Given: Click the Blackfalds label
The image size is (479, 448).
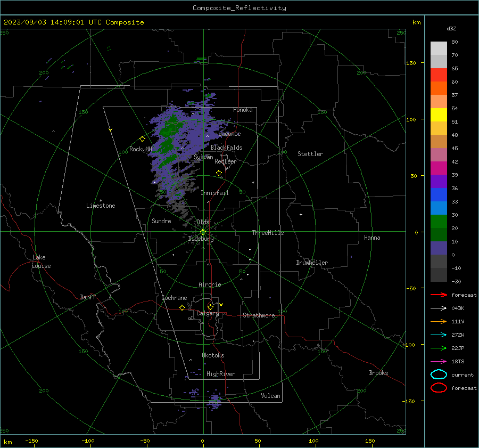Looking at the screenshot, I should [x=226, y=148].
